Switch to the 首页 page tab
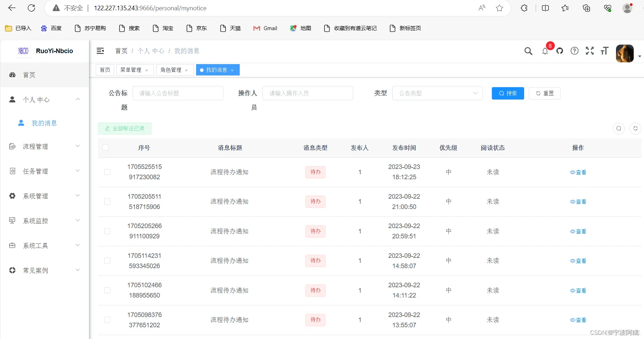This screenshot has width=644, height=339. [x=105, y=70]
